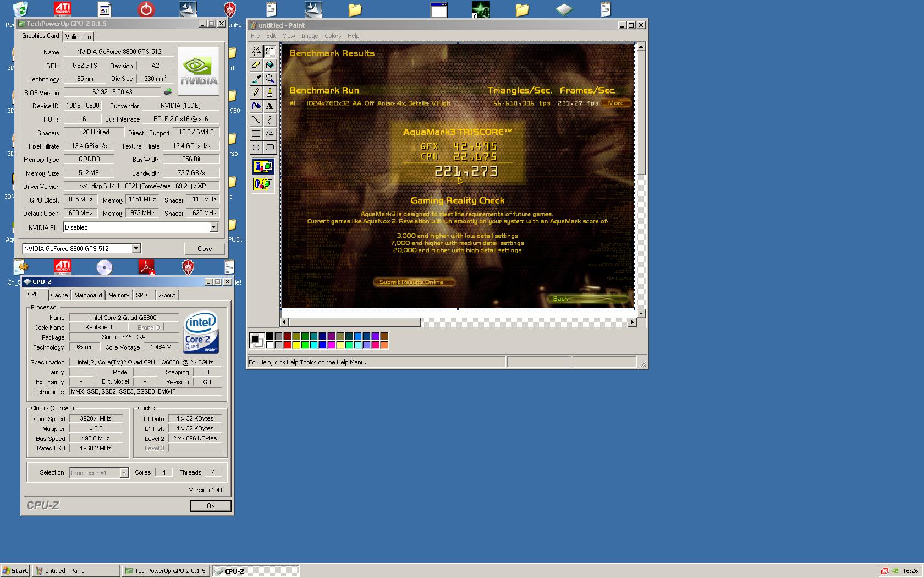
Task: Choose the Brush tool in Paint
Action: coord(269,92)
